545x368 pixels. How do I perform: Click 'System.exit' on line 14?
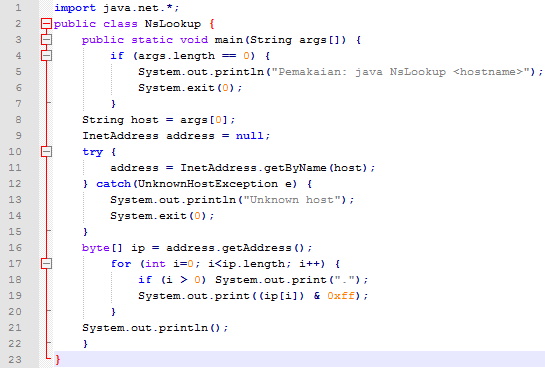click(x=148, y=215)
